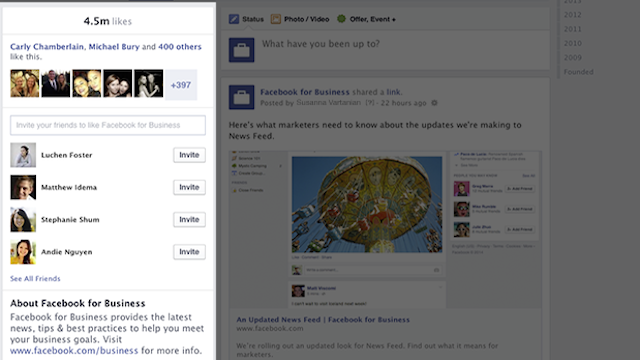Click the shared 'link' word in post header
640x360 pixels.
point(393,92)
